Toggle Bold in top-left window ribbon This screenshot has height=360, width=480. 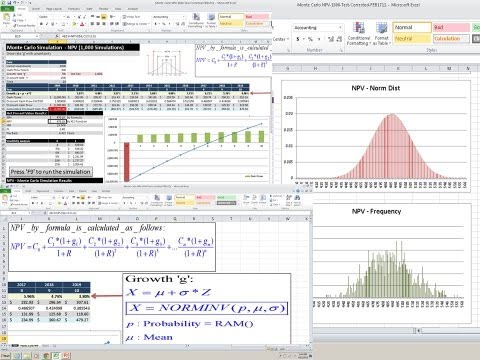click(41, 24)
